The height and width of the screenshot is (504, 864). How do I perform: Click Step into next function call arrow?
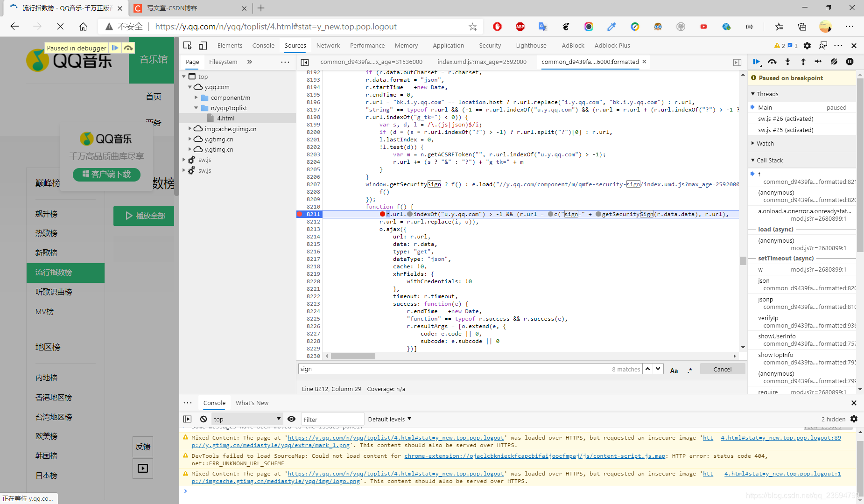tap(787, 62)
